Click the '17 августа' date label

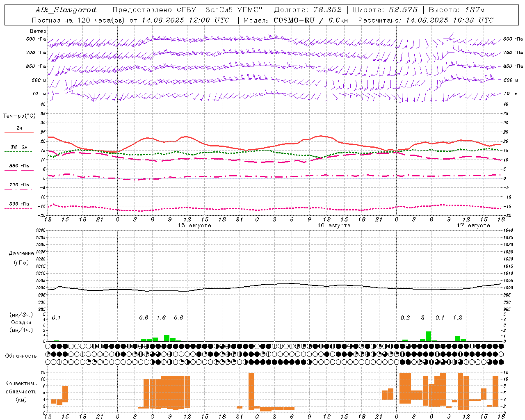point(473,226)
